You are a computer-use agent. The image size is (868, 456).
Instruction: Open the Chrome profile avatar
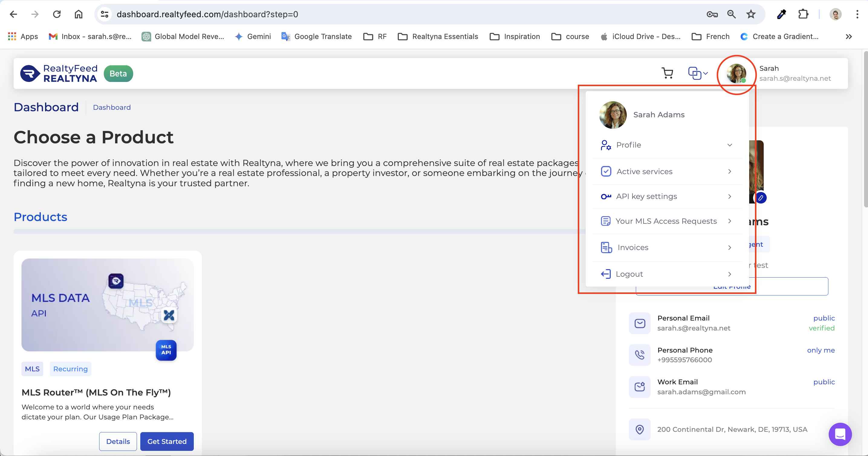coord(835,14)
